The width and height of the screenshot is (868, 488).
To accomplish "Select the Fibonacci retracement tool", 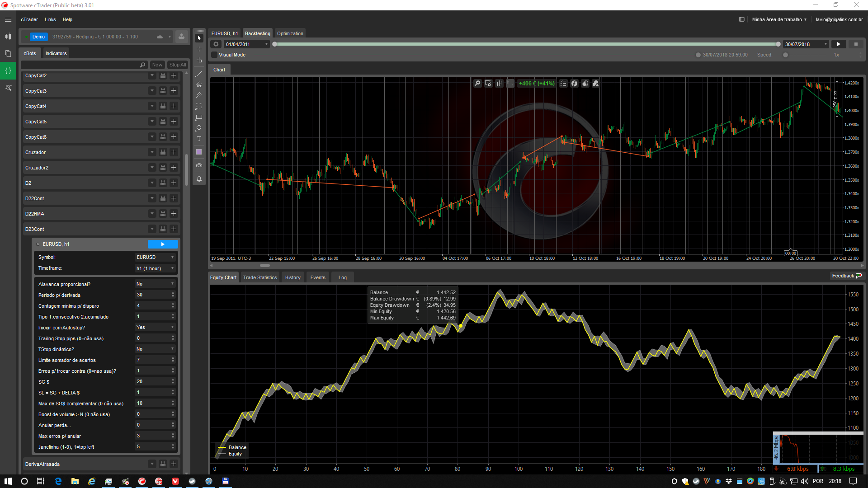I will [x=199, y=106].
